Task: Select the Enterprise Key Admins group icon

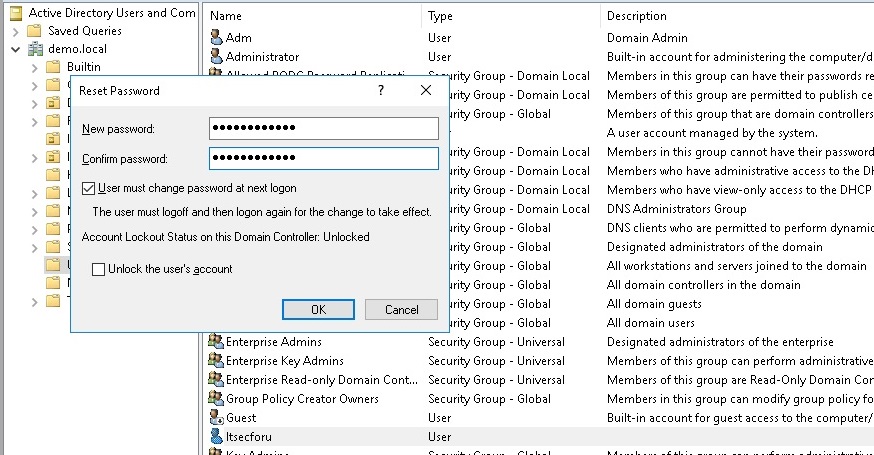Action: click(x=216, y=361)
